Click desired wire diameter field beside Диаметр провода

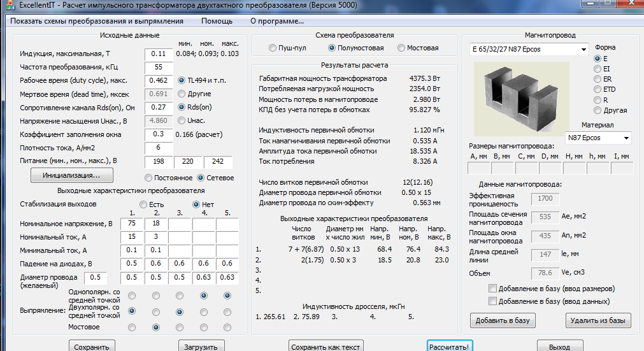point(96,278)
